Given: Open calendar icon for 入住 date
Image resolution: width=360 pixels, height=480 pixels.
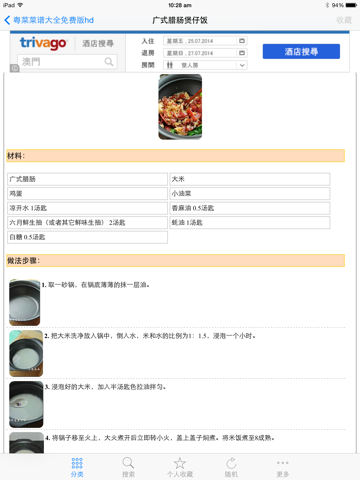Looking at the screenshot, I should click(242, 41).
